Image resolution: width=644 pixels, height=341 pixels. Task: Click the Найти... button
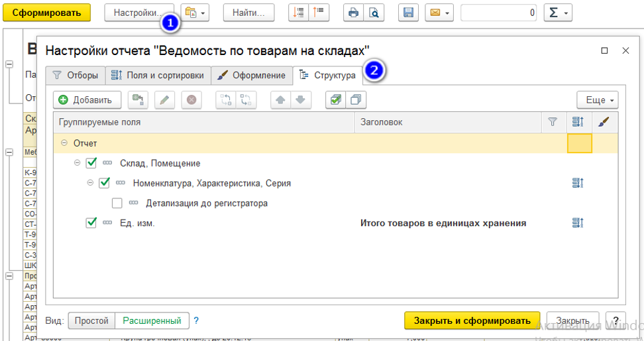(x=248, y=13)
